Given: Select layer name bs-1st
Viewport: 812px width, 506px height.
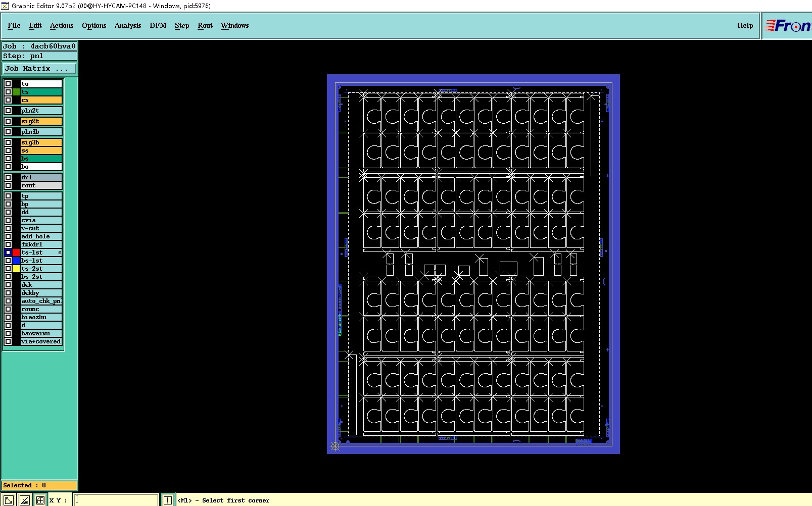Looking at the screenshot, I should coord(41,261).
